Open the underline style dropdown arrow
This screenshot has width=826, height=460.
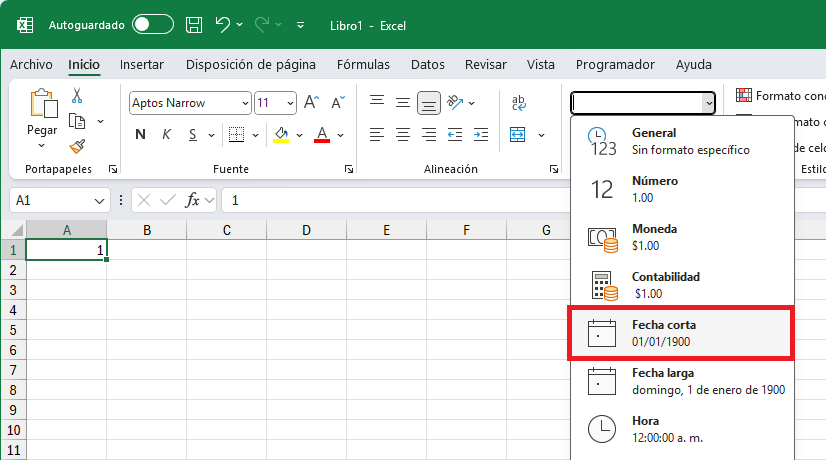pyautogui.click(x=211, y=135)
